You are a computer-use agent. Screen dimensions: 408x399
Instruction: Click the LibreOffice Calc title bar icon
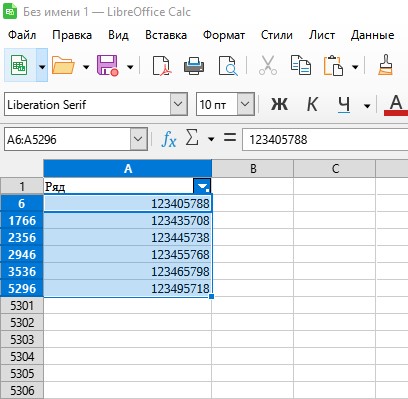10,11
